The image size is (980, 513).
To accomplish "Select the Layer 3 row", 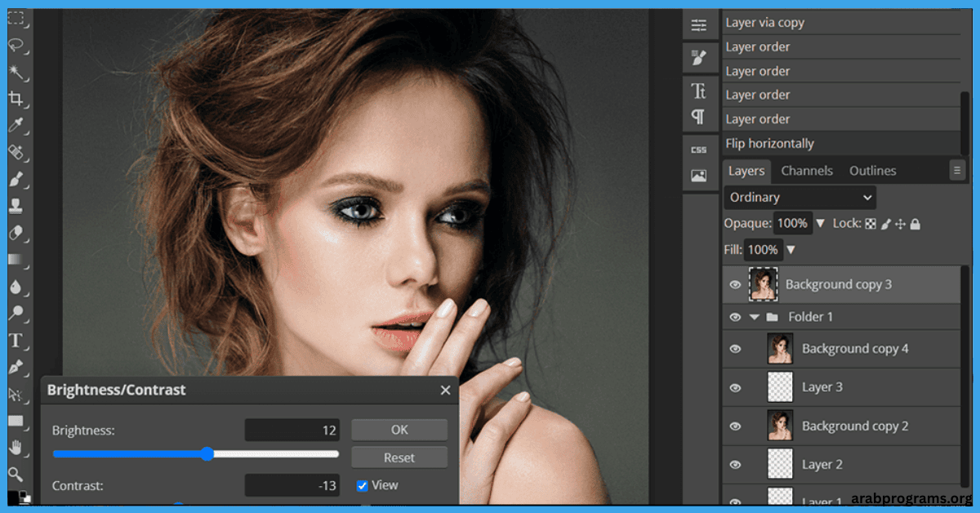I will pos(841,387).
